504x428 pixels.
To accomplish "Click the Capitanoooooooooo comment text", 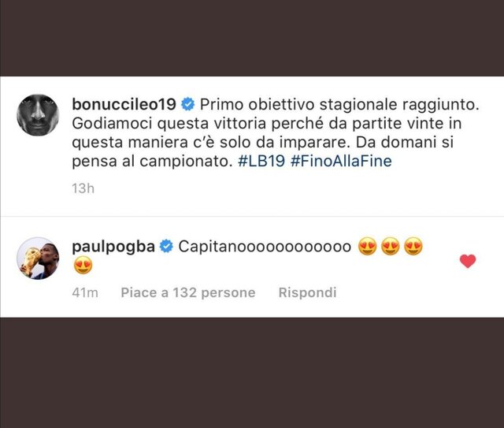I will [265, 247].
